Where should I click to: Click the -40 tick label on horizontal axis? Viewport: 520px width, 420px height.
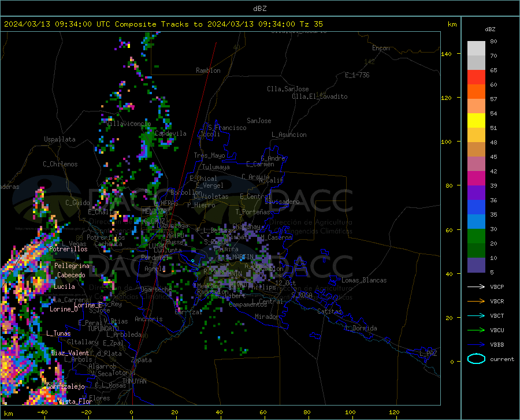pos(42,412)
